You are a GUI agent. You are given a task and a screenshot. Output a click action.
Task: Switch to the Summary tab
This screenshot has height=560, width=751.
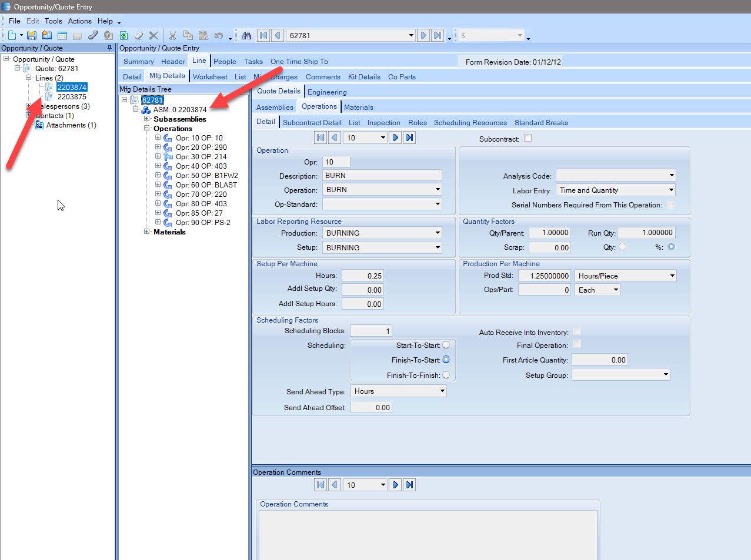[x=139, y=62]
